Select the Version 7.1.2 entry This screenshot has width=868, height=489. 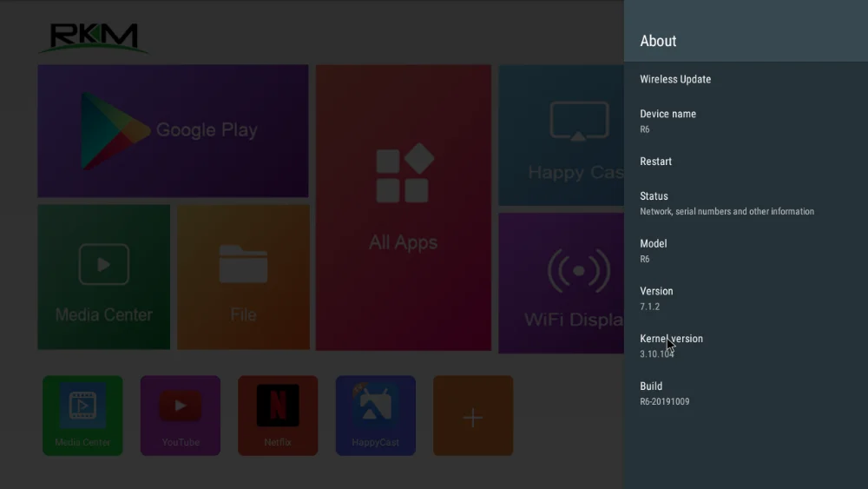(x=746, y=299)
